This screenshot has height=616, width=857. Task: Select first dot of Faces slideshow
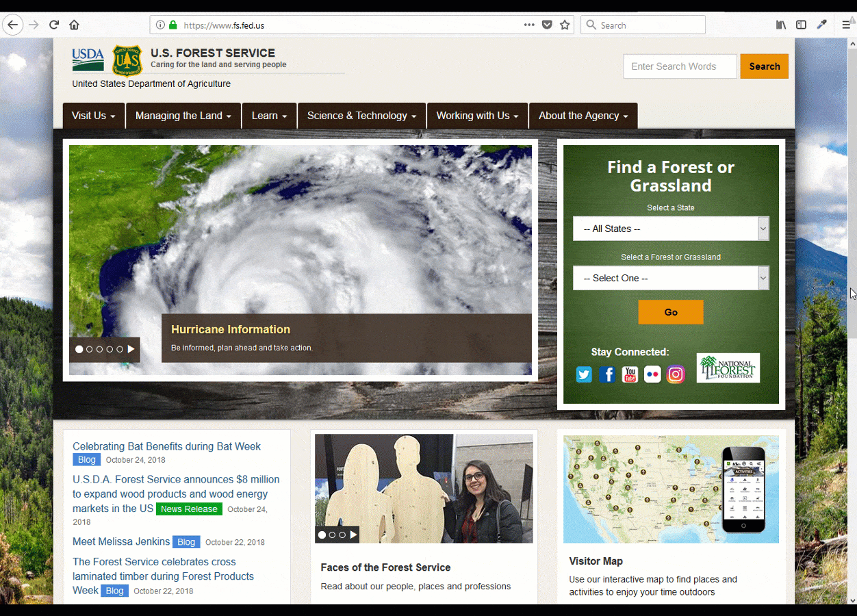322,535
